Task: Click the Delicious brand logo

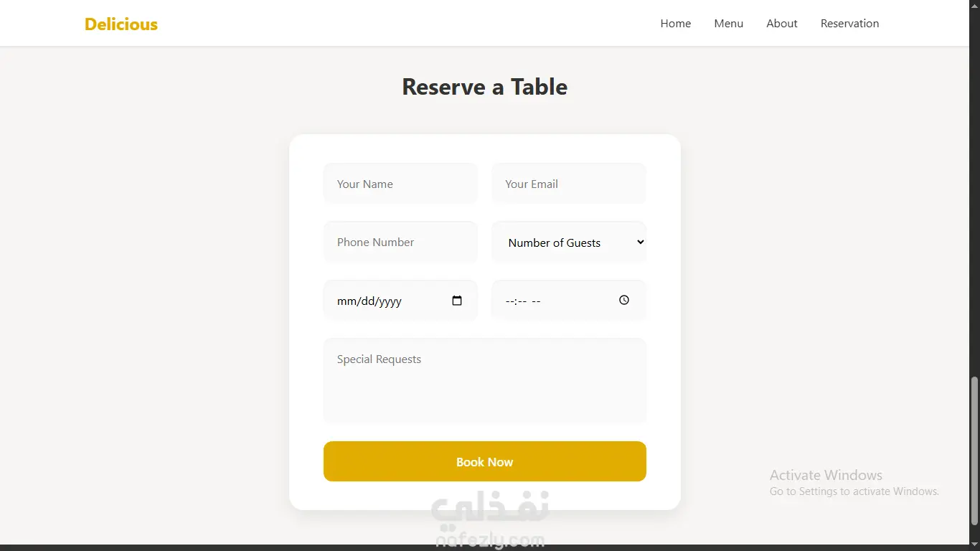Action: point(121,24)
